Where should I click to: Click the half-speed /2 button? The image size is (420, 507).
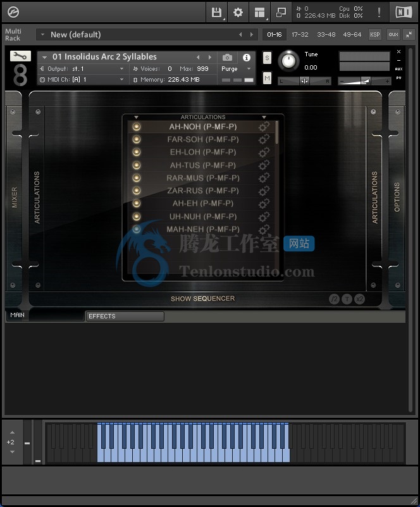pos(335,299)
